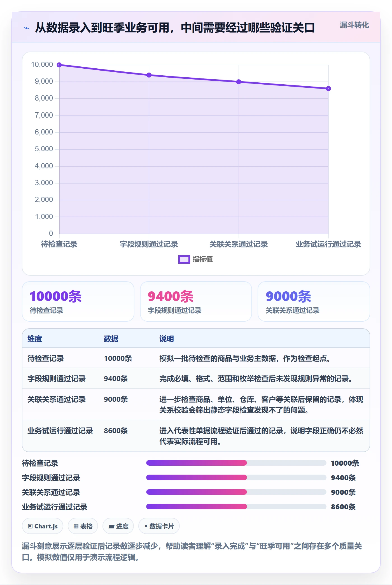Select the 字段规则通过记录 data point on chart

point(149,75)
